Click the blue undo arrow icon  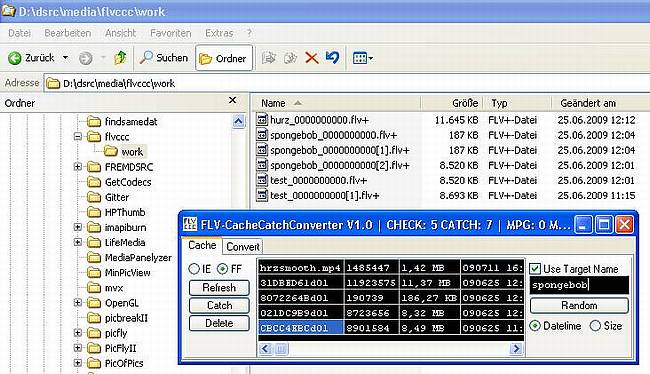(x=332, y=57)
